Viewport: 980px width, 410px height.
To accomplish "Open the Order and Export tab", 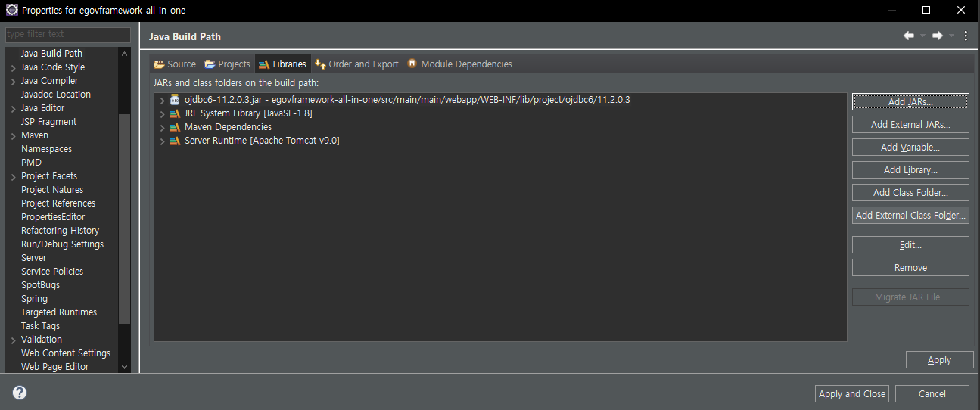I will (356, 64).
